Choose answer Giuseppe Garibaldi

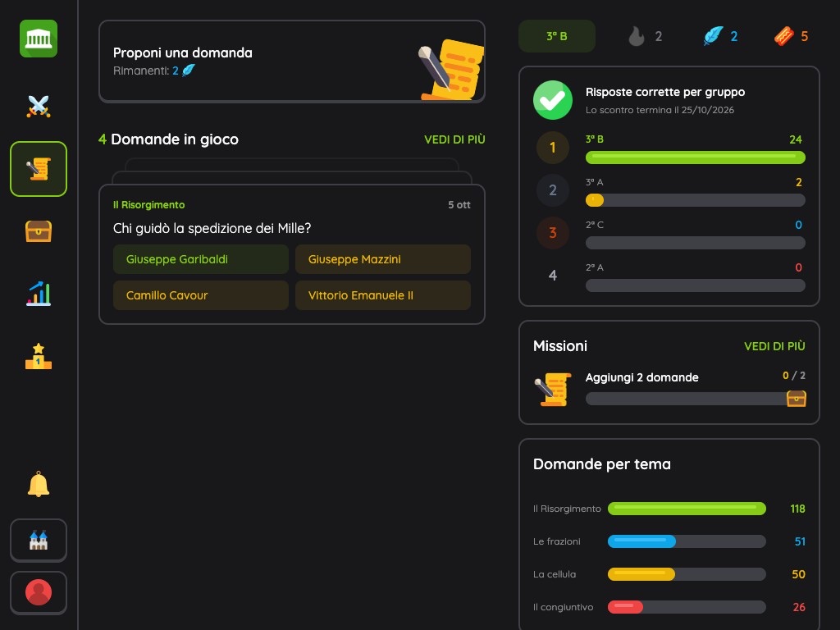201,259
